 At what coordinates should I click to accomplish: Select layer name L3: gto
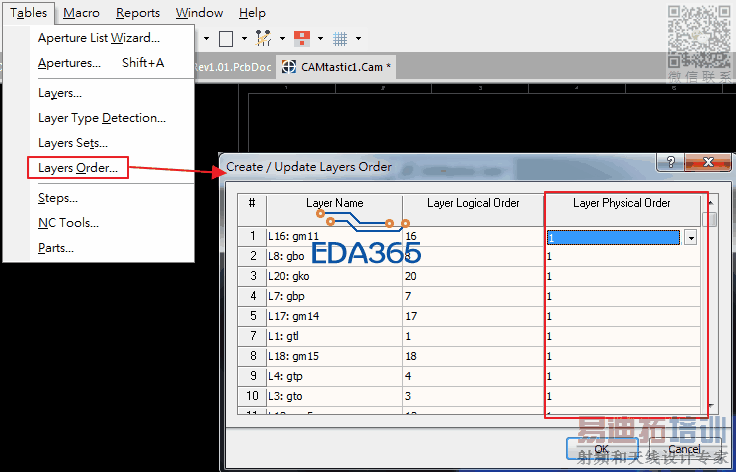[x=285, y=396]
